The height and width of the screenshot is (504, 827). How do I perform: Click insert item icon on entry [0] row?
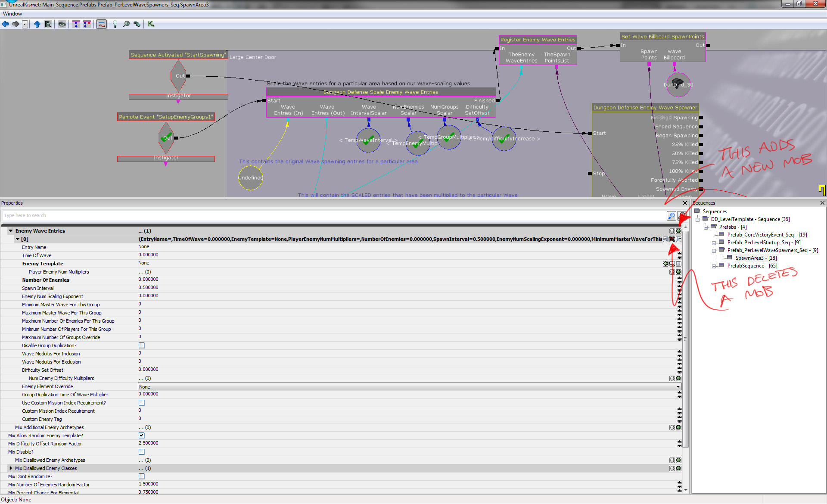[666, 239]
